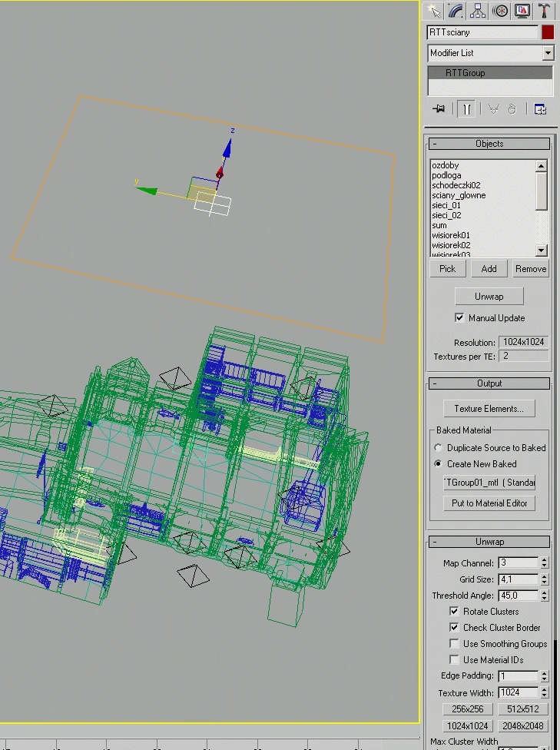Collapse the Objects rollout
The image size is (560, 750).
pos(489,144)
